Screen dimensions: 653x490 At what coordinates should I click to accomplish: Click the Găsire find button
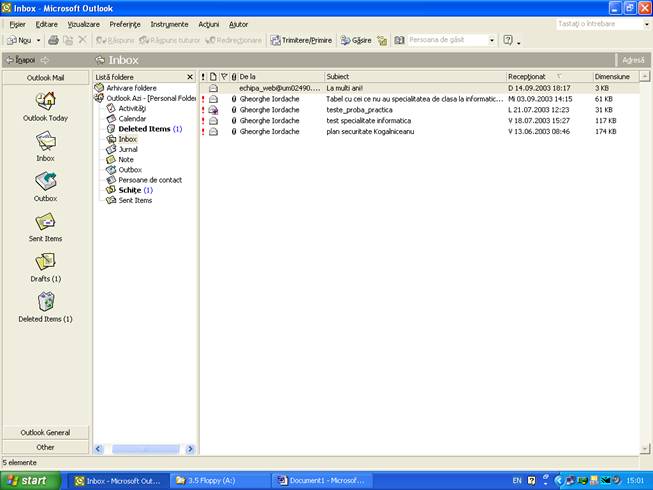356,40
